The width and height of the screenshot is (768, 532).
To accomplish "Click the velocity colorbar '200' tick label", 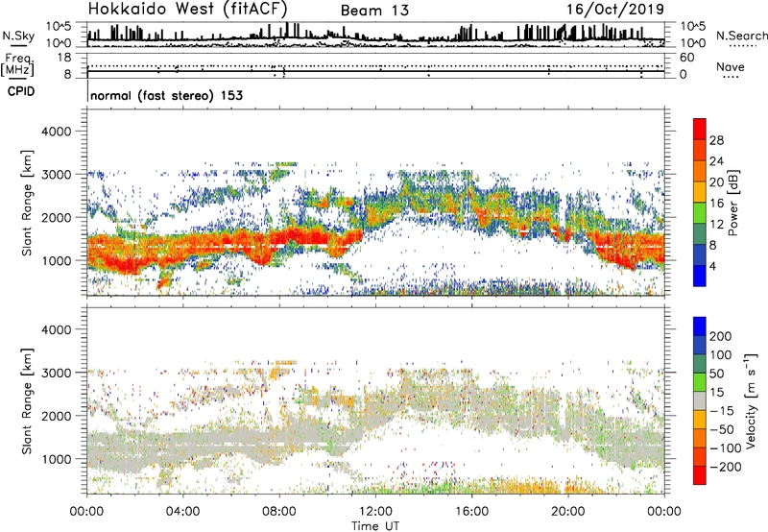I will coord(721,336).
